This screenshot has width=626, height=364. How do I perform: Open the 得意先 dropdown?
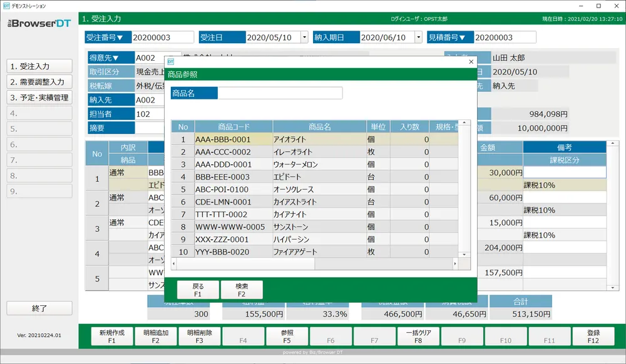click(111, 57)
